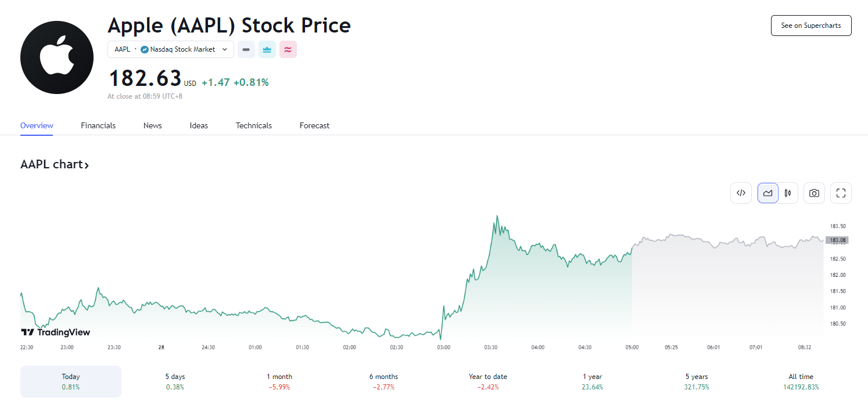Switch to area chart style

pyautogui.click(x=767, y=193)
